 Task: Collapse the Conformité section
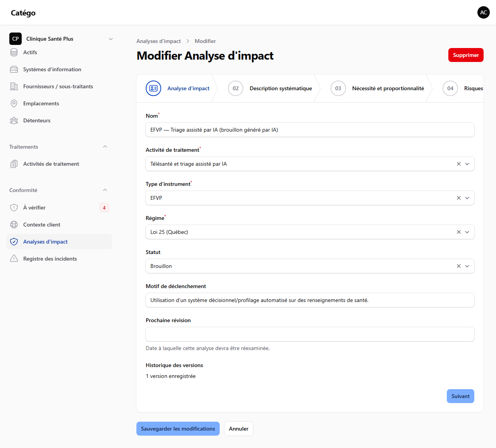point(105,190)
